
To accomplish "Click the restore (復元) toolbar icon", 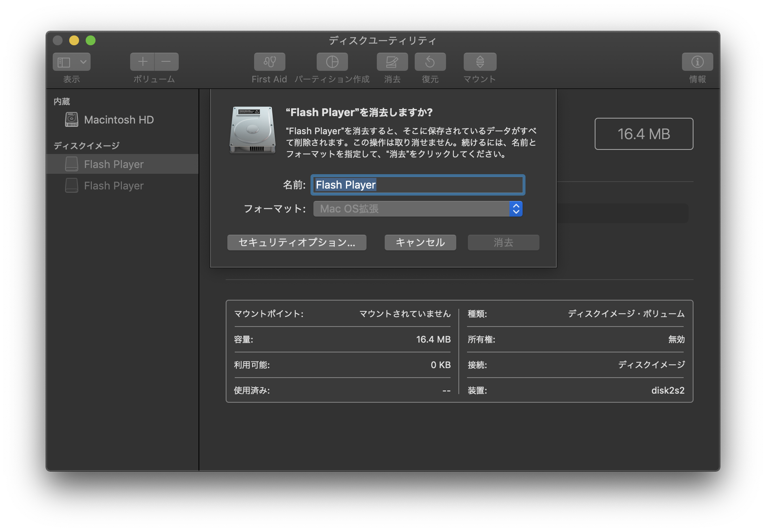I will (430, 62).
